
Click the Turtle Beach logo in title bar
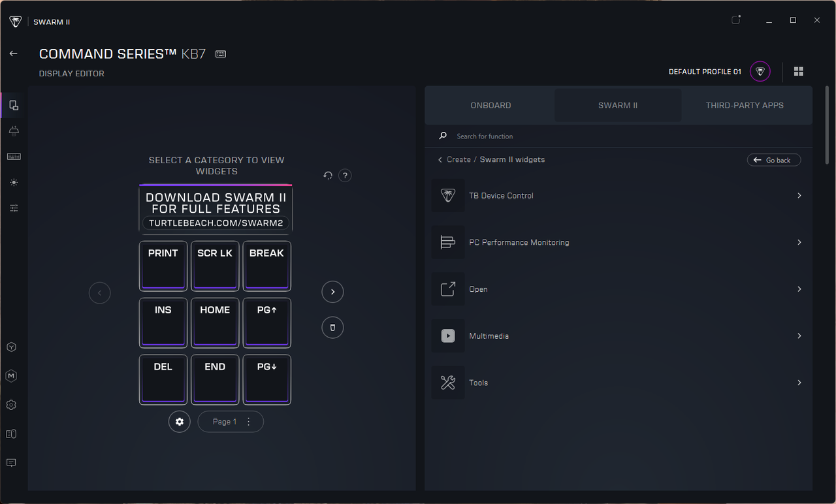point(16,22)
